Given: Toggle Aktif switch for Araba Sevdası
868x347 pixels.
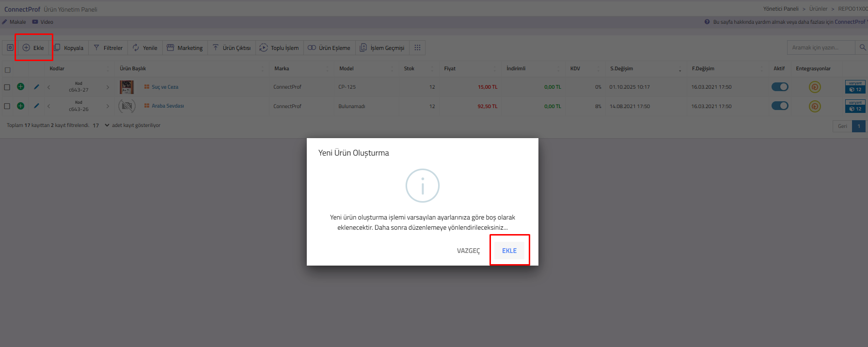Looking at the screenshot, I should 780,106.
